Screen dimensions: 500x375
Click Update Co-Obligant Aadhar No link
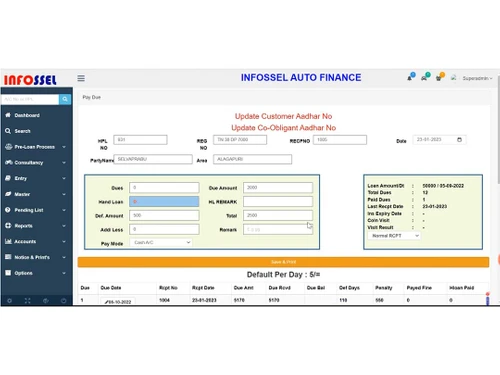pyautogui.click(x=283, y=128)
